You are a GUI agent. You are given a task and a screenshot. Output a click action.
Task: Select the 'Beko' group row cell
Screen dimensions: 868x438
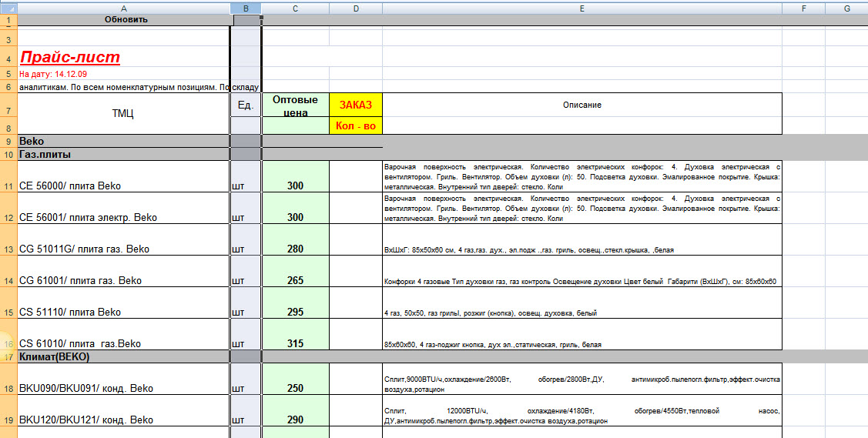[123, 141]
